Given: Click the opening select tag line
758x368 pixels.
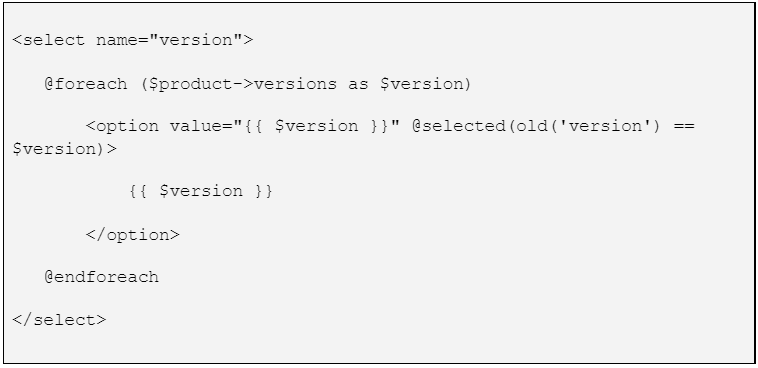Looking at the screenshot, I should (x=132, y=40).
